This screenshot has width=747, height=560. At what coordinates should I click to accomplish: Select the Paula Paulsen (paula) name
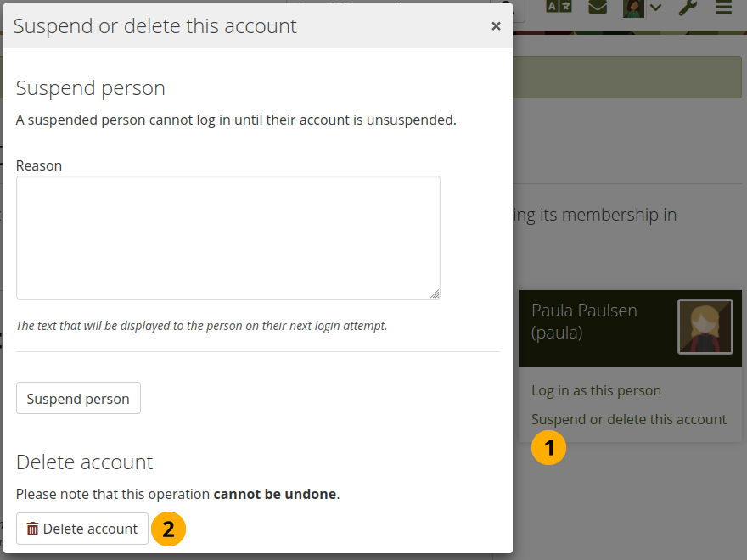point(584,322)
